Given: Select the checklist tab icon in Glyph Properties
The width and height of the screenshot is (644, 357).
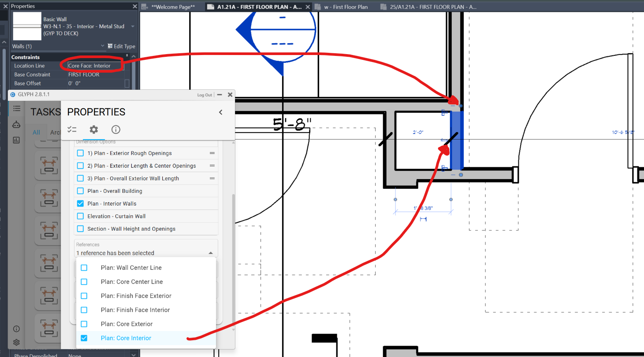Looking at the screenshot, I should (72, 129).
